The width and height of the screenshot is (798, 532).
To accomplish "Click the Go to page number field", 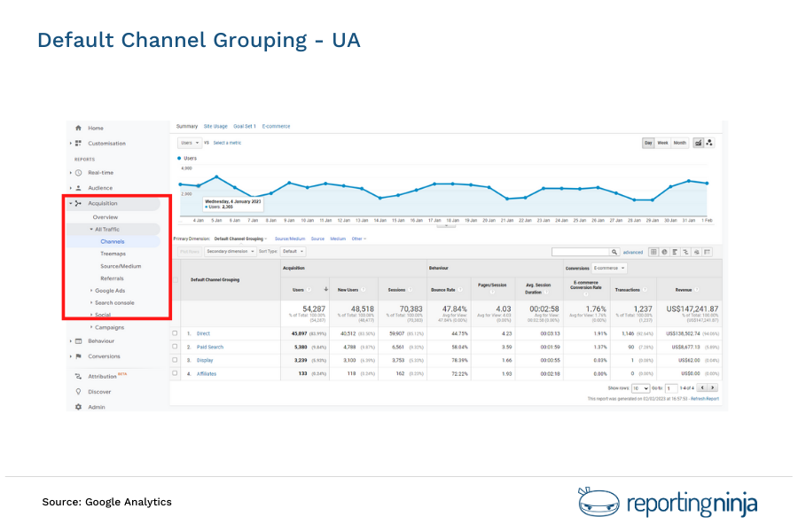I will (x=671, y=388).
